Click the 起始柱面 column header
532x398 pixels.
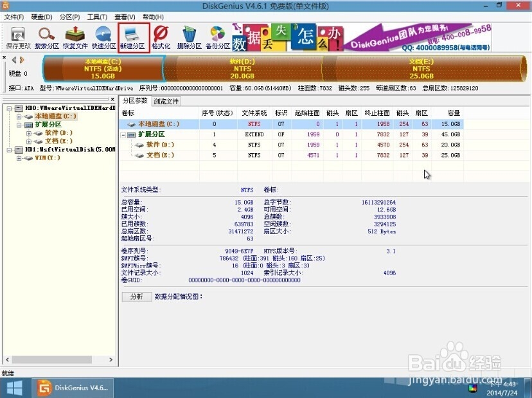click(307, 113)
